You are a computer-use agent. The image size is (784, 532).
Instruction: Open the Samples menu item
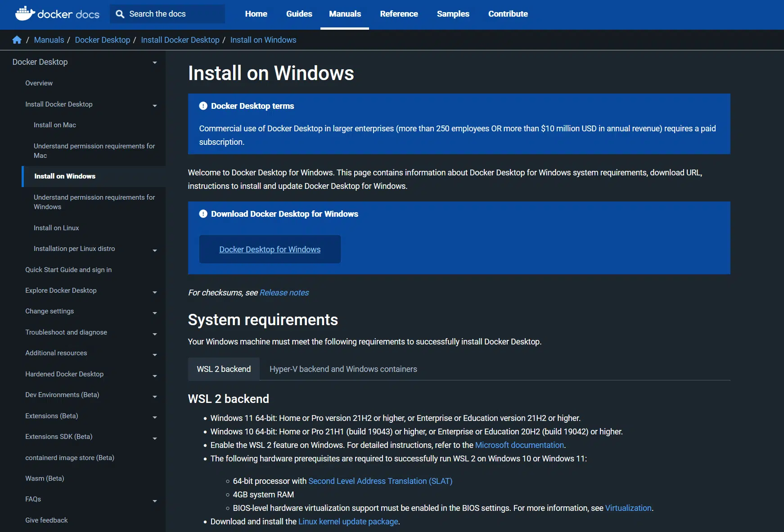pyautogui.click(x=453, y=14)
